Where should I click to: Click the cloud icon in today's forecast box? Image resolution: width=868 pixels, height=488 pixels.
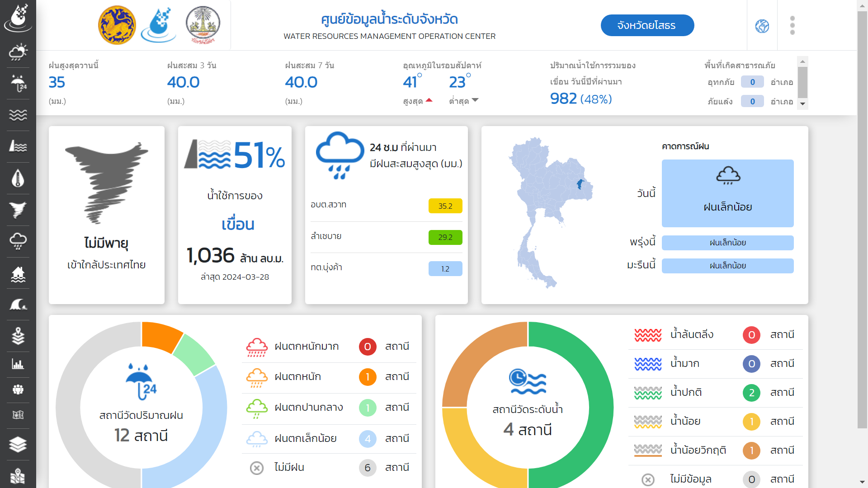pos(728,175)
